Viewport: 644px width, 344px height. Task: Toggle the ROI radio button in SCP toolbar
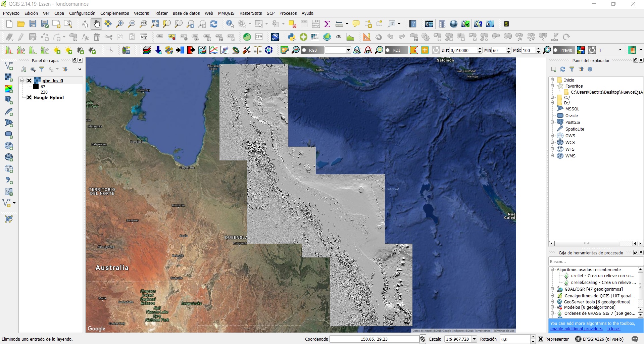coord(388,50)
